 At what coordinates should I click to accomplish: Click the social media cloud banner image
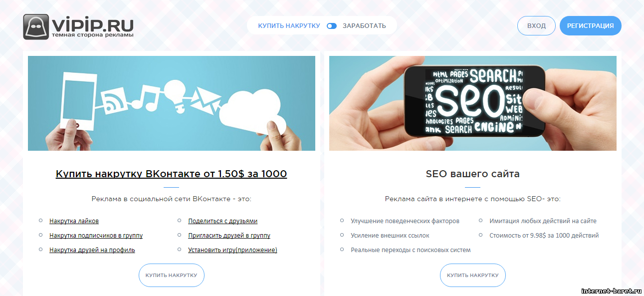pos(172,103)
